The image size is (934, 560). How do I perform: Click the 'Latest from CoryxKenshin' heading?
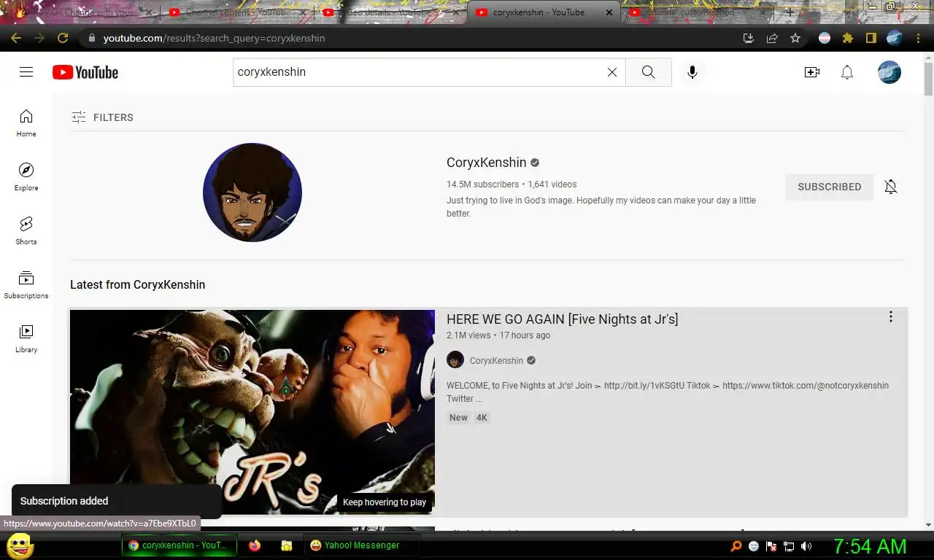click(x=137, y=284)
